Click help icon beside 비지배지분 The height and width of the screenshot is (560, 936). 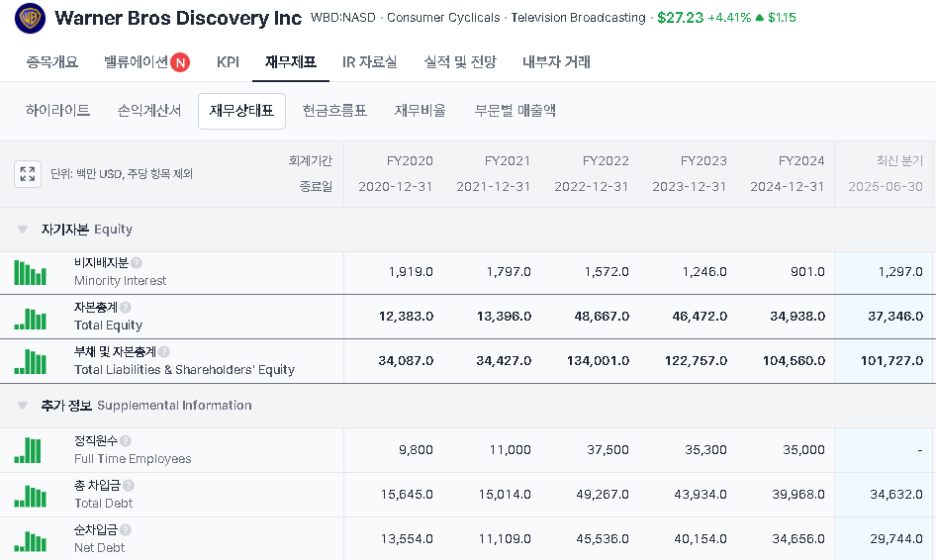point(137,263)
